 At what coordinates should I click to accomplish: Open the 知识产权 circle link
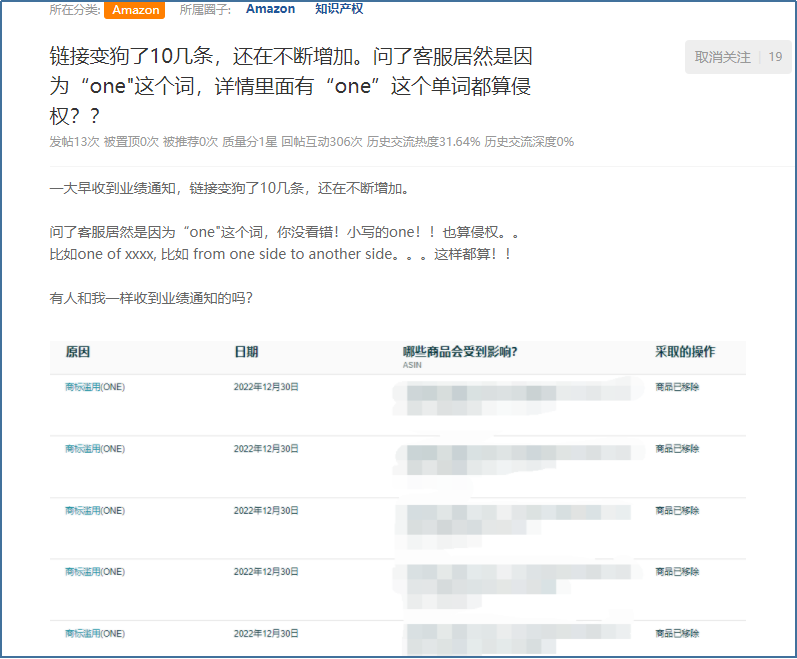click(x=339, y=9)
